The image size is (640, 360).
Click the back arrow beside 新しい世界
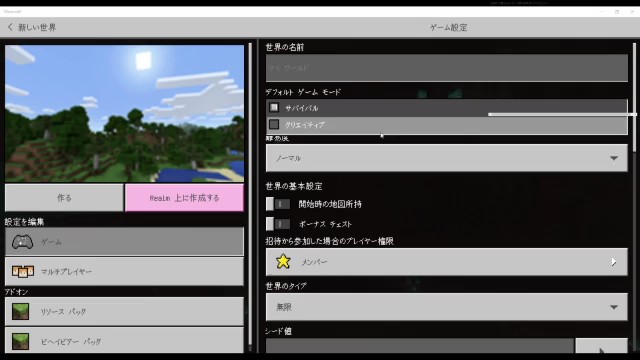coord(10,27)
